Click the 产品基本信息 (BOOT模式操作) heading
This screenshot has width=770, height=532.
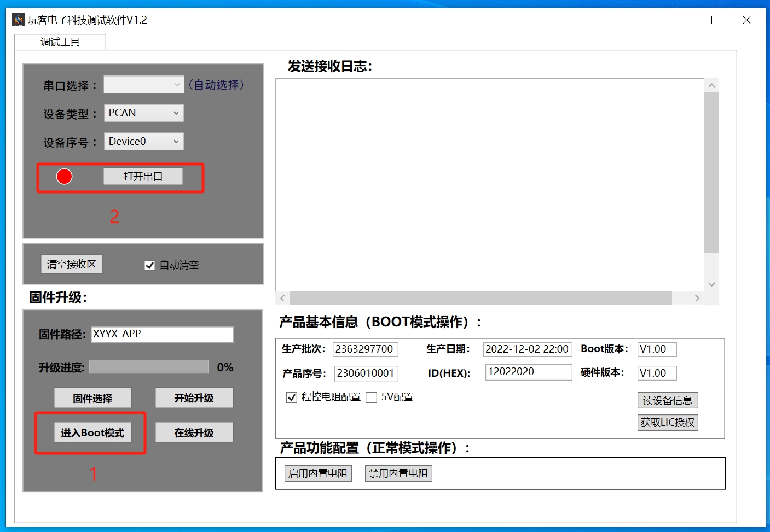tap(380, 322)
